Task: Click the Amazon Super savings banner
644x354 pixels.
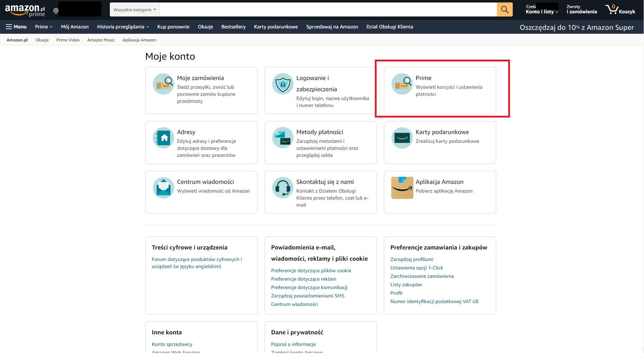Action: coord(577,27)
